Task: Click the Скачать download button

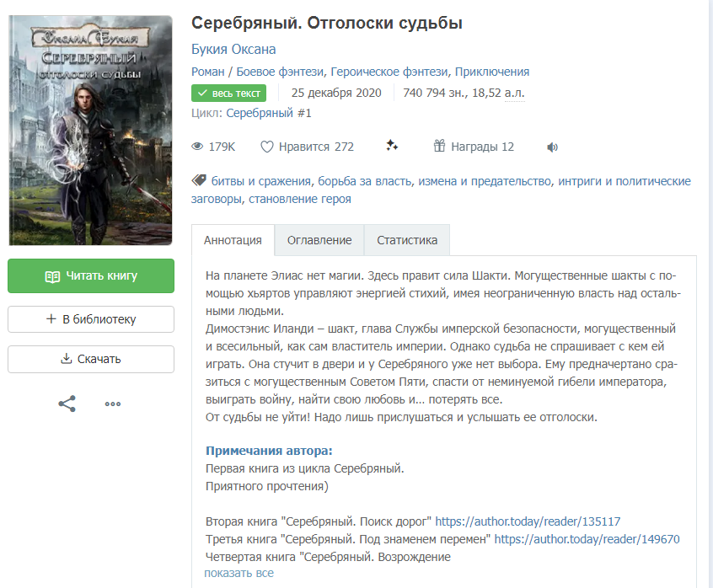Action: 91,359
